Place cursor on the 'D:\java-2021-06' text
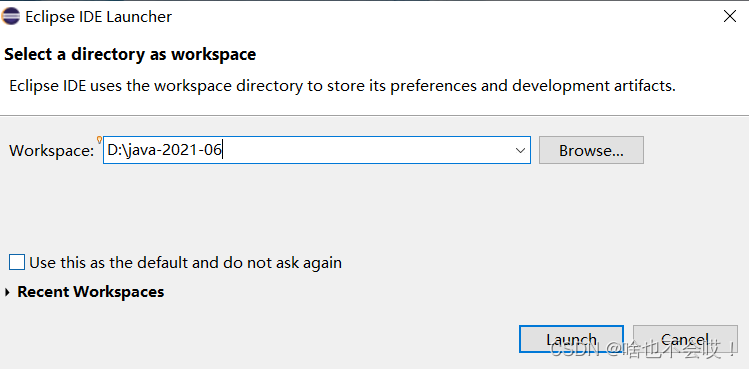The height and width of the screenshot is (369, 749). coord(165,150)
